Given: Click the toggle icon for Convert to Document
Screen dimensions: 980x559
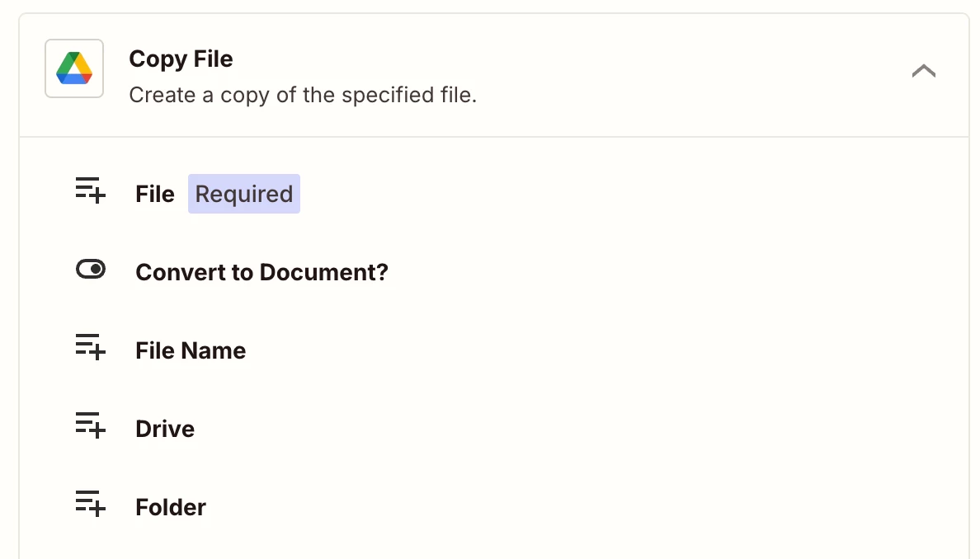Looking at the screenshot, I should pyautogui.click(x=91, y=270).
